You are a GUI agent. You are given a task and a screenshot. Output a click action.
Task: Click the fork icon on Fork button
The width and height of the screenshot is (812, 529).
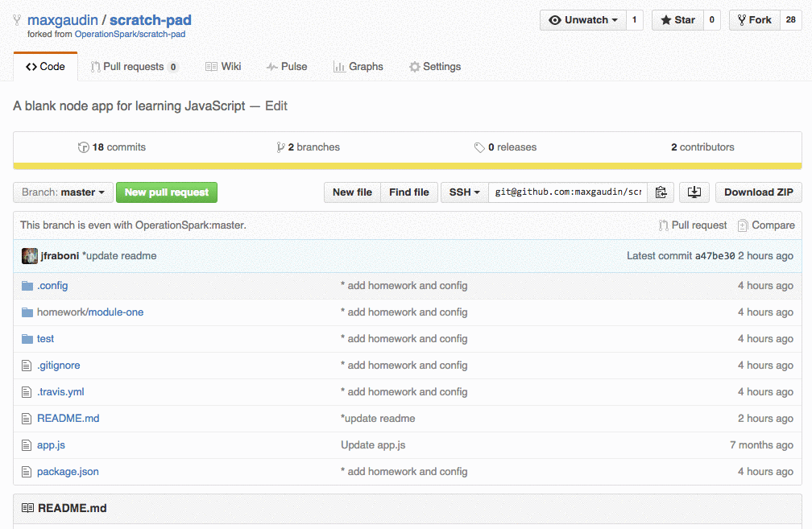tap(742, 20)
